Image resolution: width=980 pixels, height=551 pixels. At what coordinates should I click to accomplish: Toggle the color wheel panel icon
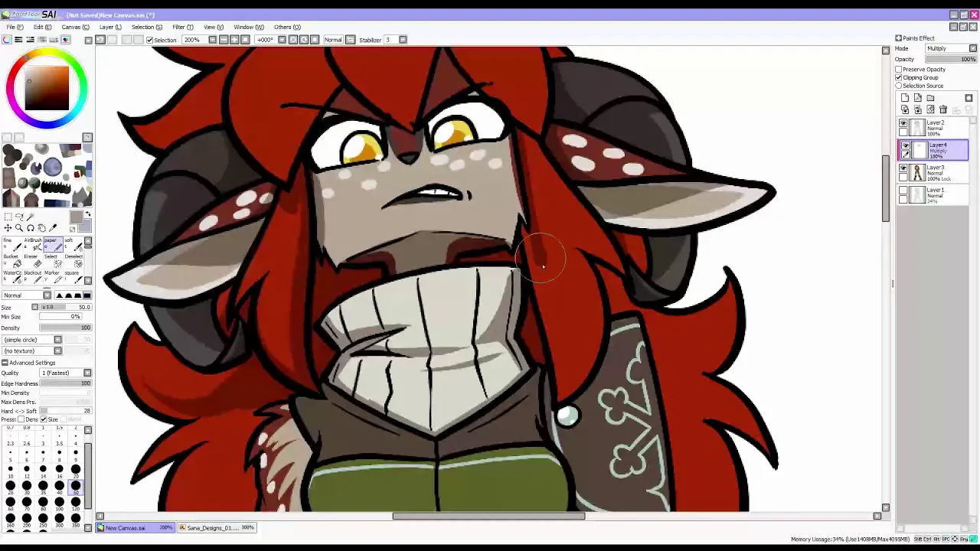tap(7, 40)
